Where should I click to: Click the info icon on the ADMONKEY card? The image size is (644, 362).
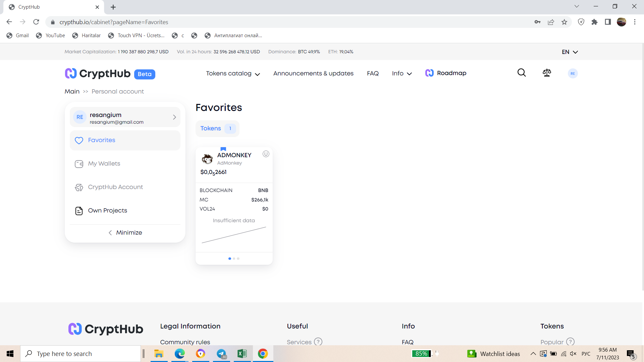(266, 154)
